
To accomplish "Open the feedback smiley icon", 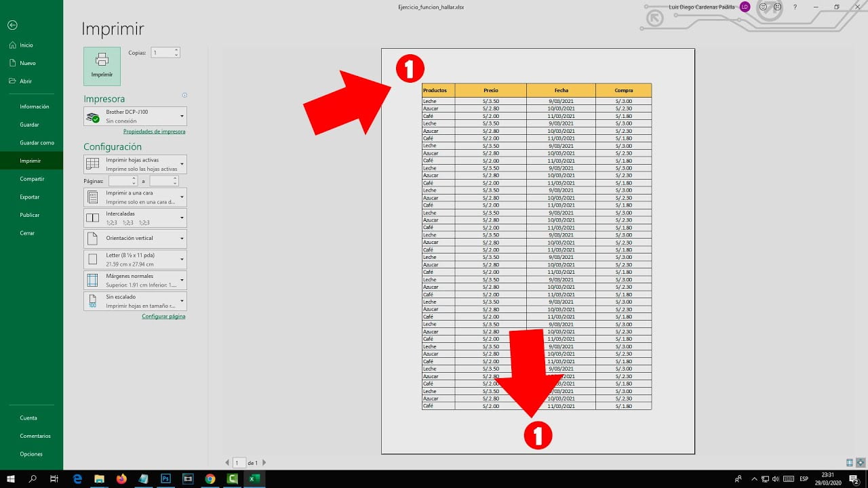I will tap(763, 7).
